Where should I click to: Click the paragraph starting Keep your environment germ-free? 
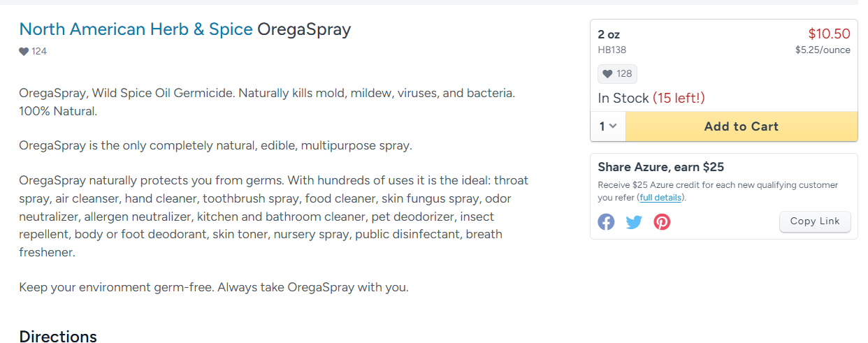[x=214, y=287]
